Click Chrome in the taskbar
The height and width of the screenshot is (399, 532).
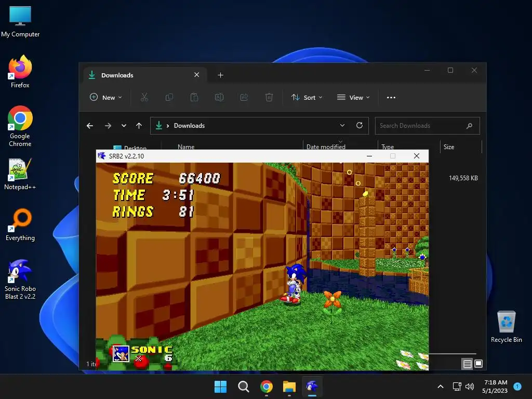pyautogui.click(x=267, y=387)
